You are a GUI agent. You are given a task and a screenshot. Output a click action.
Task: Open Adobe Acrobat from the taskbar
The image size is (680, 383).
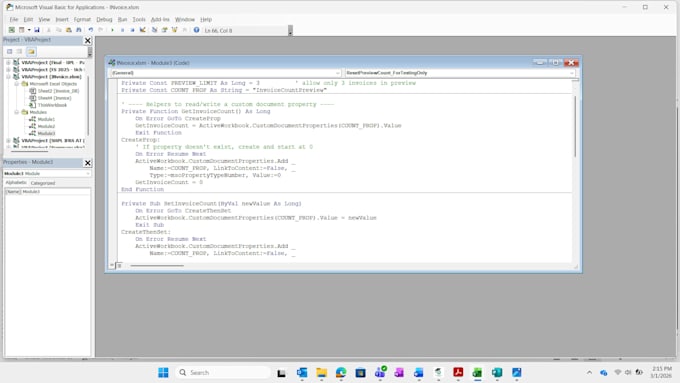(x=458, y=373)
